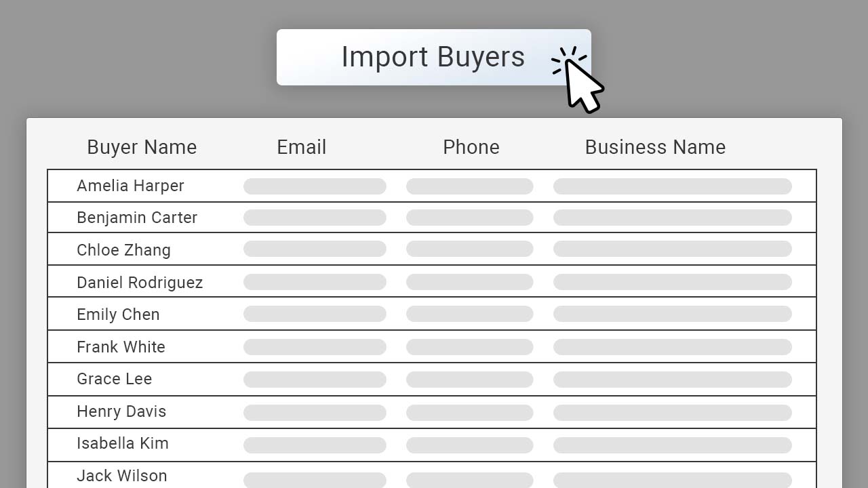The width and height of the screenshot is (868, 488).
Task: Select the Isabella Kim name
Action: pyautogui.click(x=123, y=443)
